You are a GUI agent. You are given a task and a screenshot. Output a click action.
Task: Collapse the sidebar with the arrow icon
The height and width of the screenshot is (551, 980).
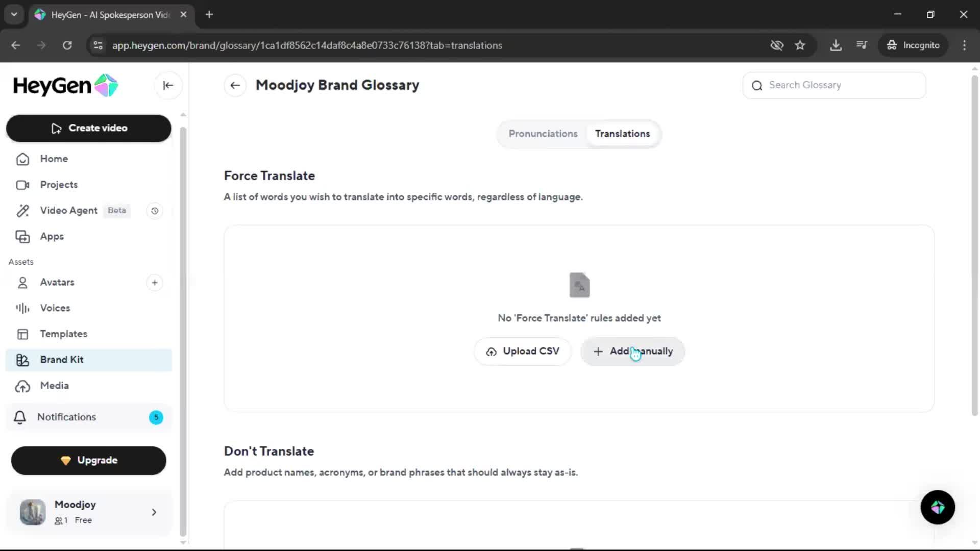pos(168,86)
